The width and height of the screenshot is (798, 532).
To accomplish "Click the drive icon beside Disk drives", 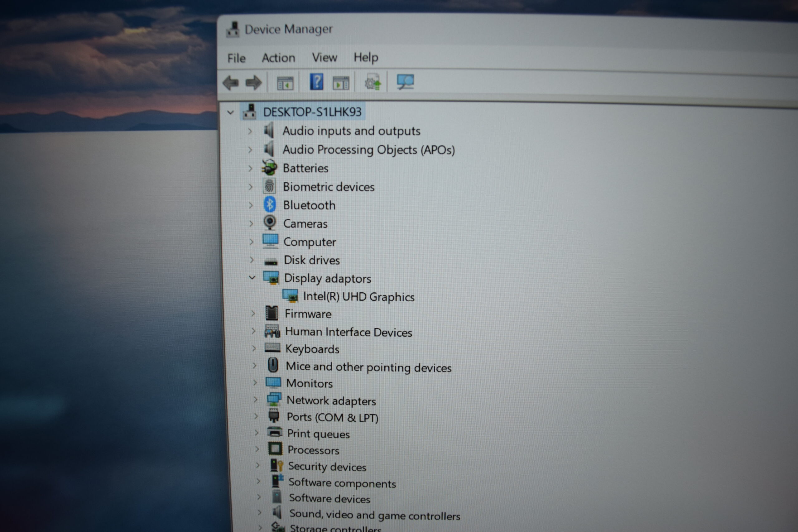I will [x=271, y=261].
